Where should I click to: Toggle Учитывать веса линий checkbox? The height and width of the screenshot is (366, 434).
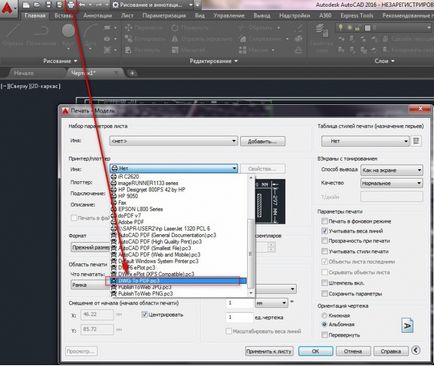coord(324,231)
